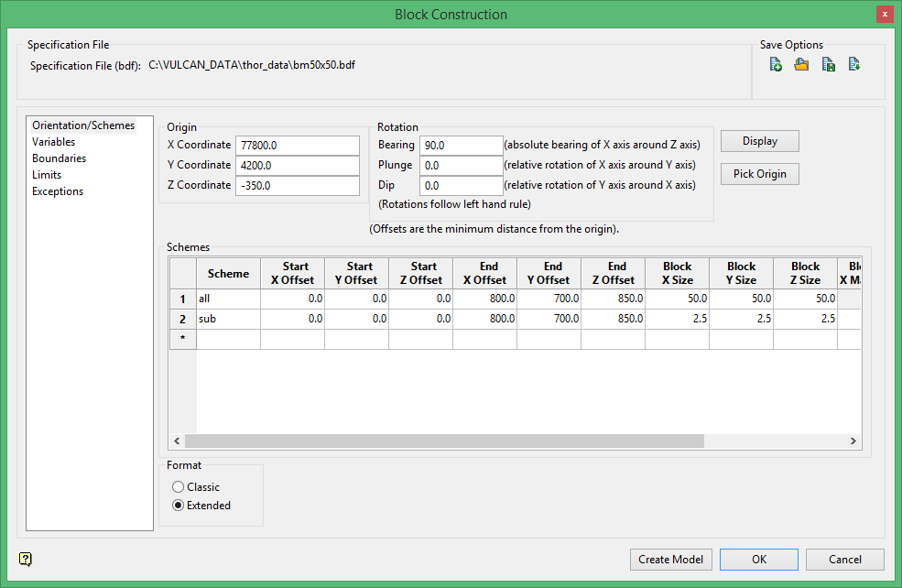Select the Extended format option

coord(179,506)
